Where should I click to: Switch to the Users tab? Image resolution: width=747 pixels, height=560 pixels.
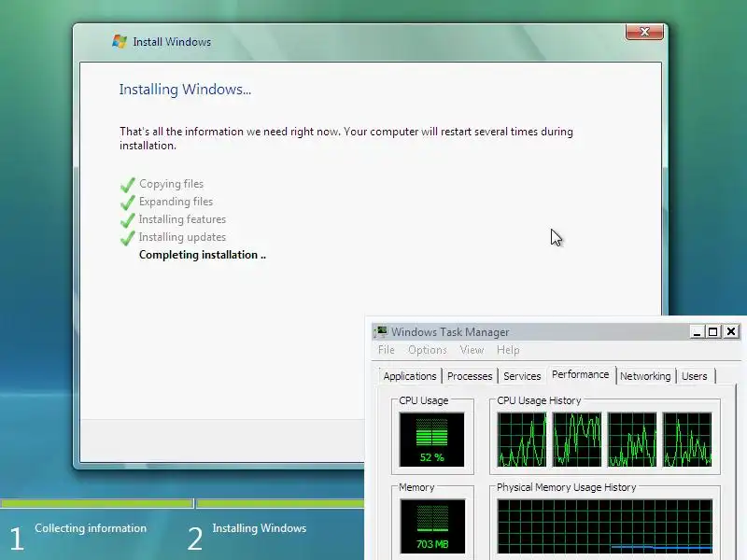click(694, 376)
